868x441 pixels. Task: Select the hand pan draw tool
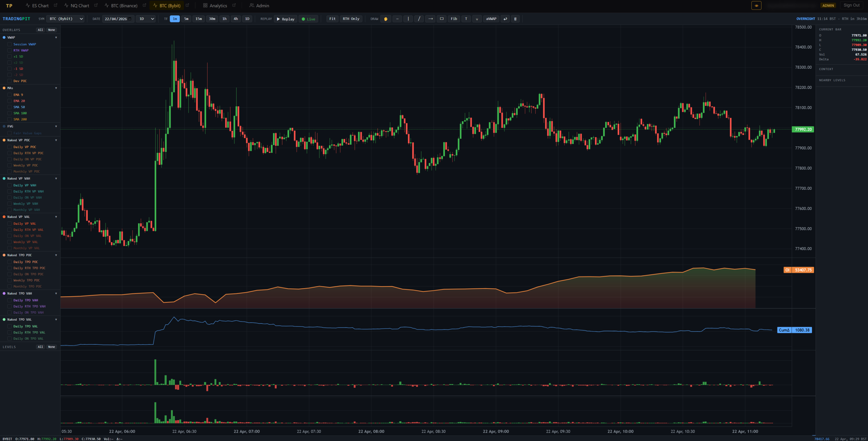386,19
